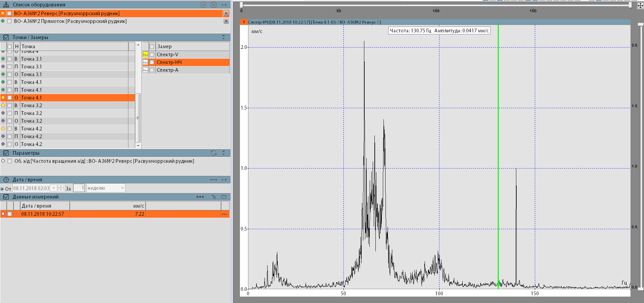Collapse the Список оборудования panel with double-arrow icon
Screen dimensions: 644x303
click(x=224, y=5)
